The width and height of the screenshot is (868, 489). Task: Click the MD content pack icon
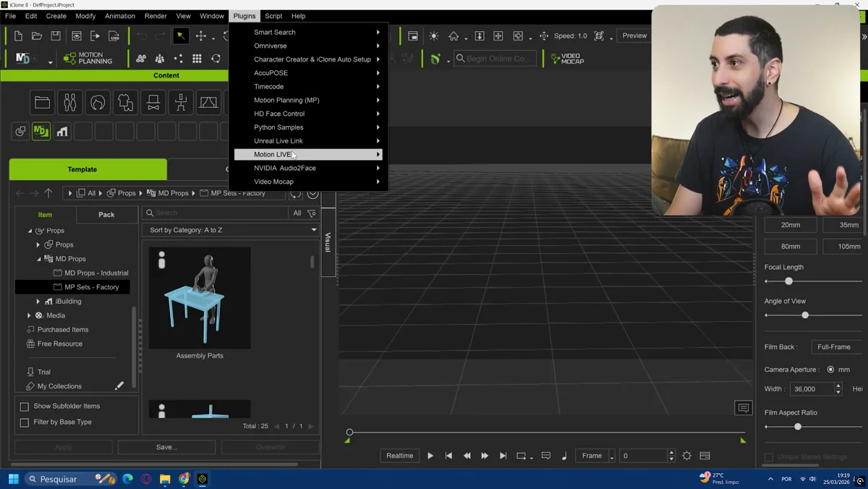[41, 131]
